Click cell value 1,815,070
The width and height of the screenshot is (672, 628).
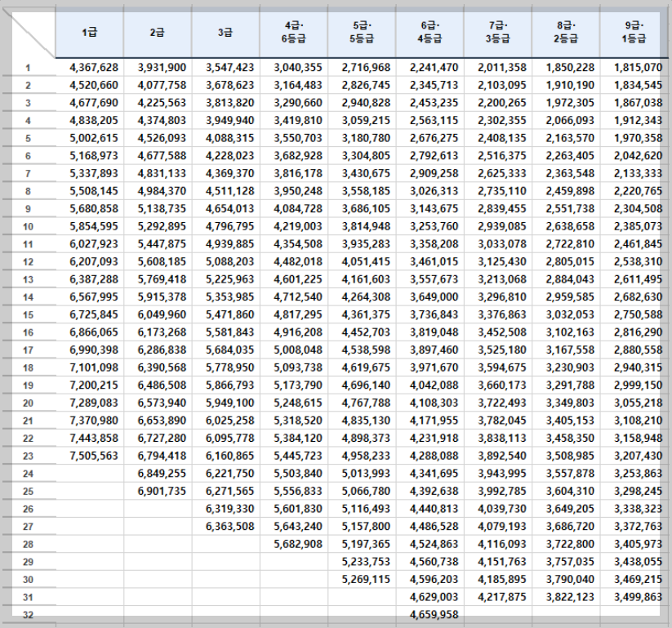(x=639, y=67)
